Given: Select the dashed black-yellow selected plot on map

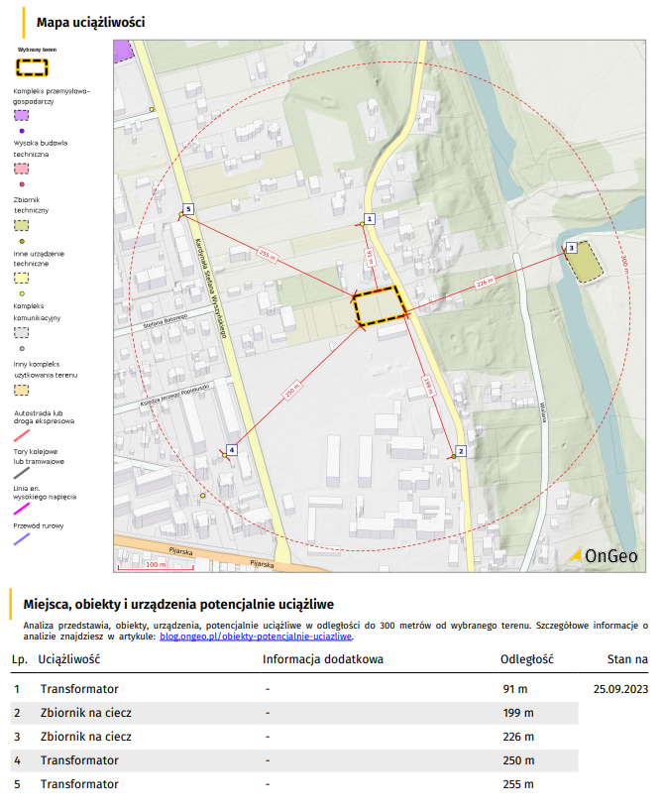Looking at the screenshot, I should tap(380, 306).
